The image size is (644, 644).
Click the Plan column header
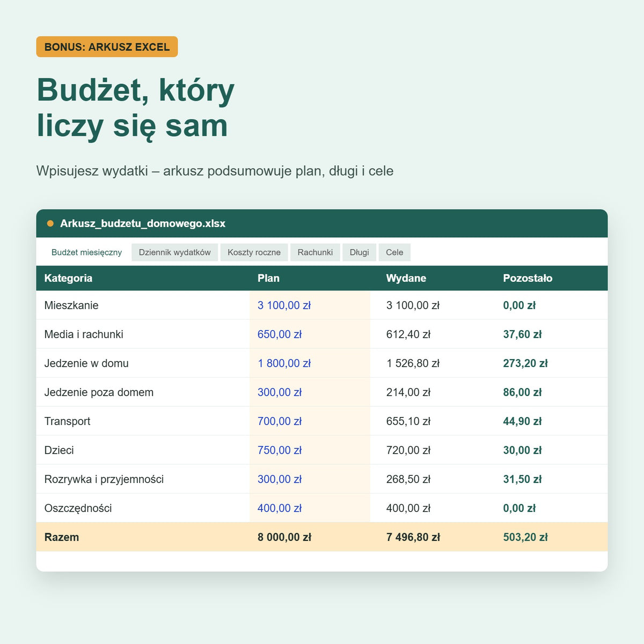pyautogui.click(x=268, y=278)
